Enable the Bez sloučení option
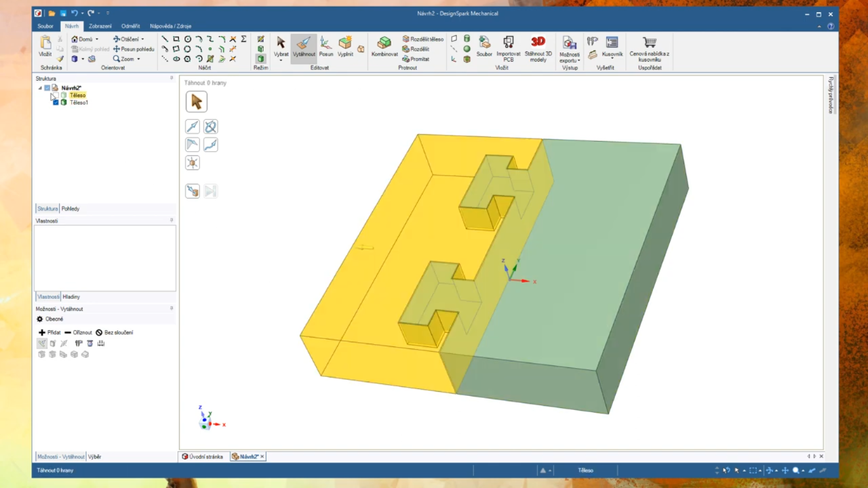The height and width of the screenshot is (488, 868). point(114,333)
